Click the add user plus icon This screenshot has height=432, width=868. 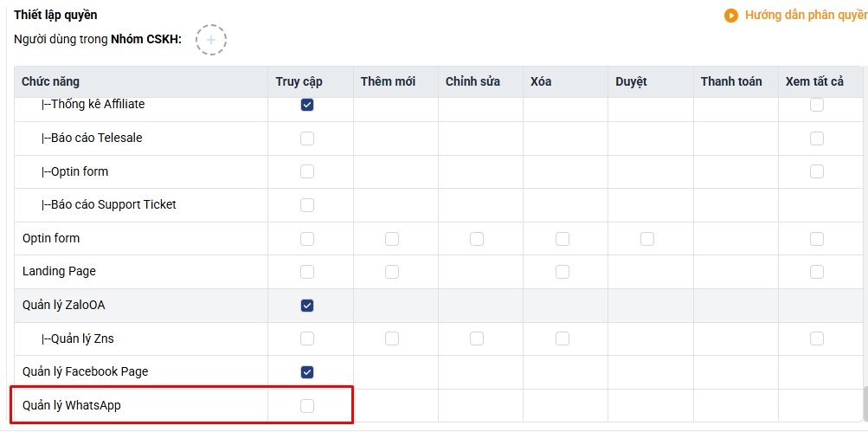click(x=211, y=40)
